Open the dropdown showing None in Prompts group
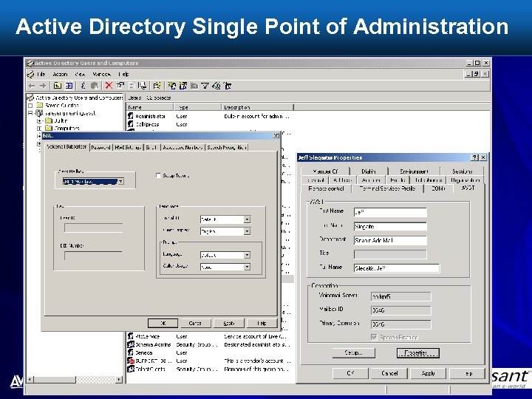Viewport: 532px width, 399px height. tap(247, 267)
